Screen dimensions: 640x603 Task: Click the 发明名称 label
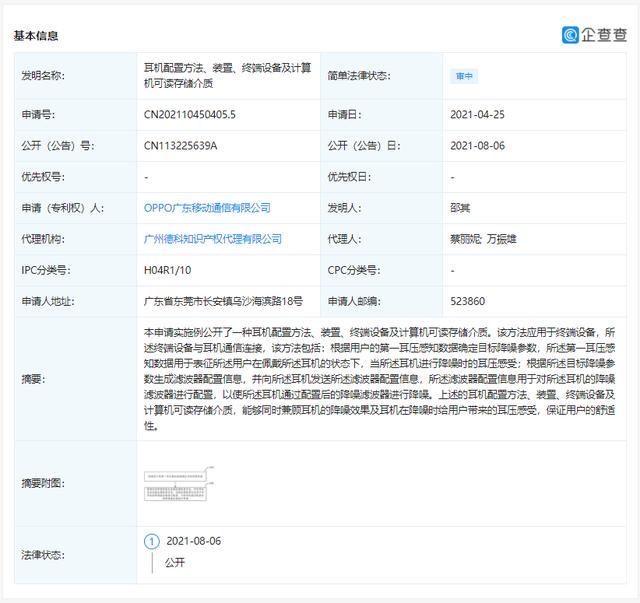pyautogui.click(x=43, y=76)
